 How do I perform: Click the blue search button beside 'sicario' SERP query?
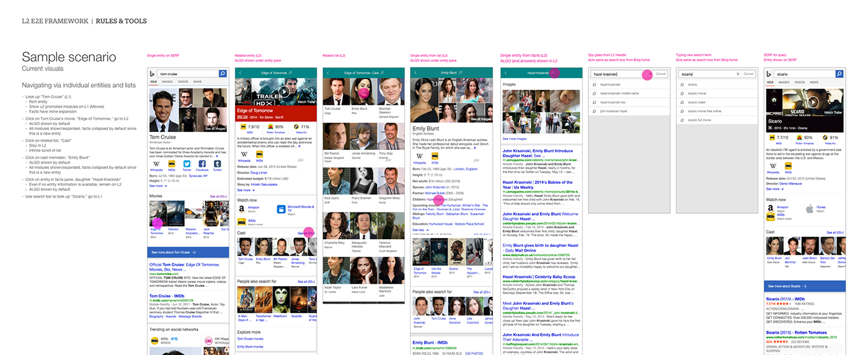(840, 73)
